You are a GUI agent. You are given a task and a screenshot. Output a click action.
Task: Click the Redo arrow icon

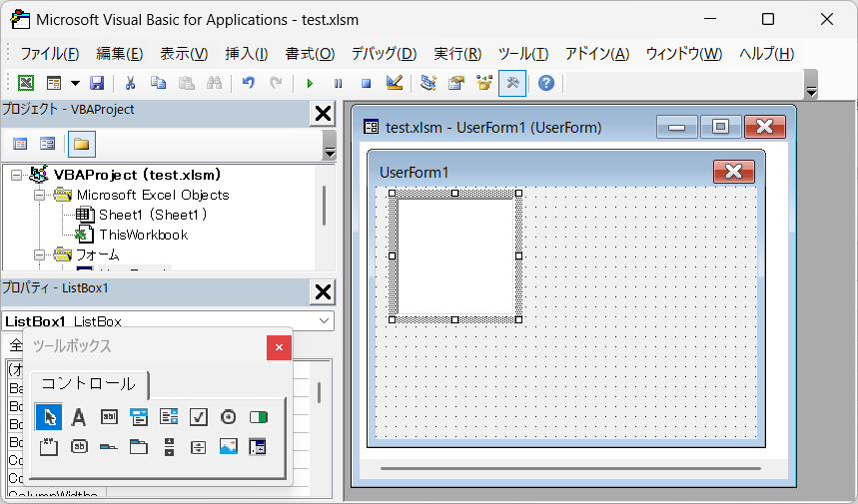coord(277,83)
